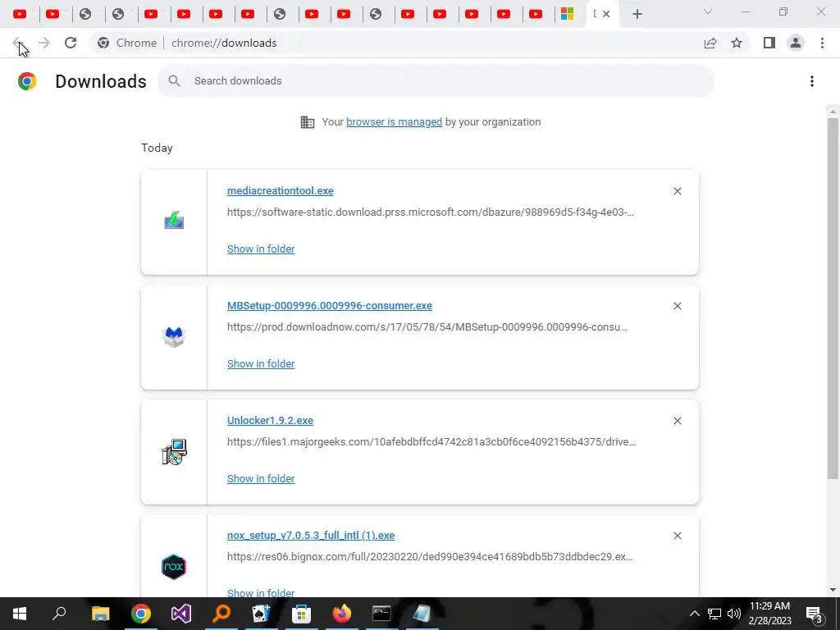Open File Explorer from taskbar
Screen dimensions: 840x630
(x=100, y=614)
